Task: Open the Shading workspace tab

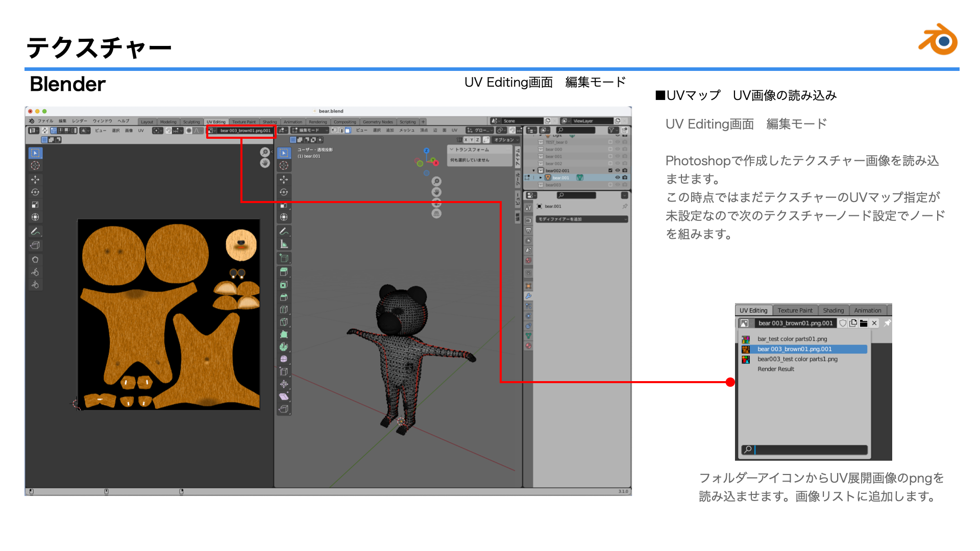Action: click(833, 310)
